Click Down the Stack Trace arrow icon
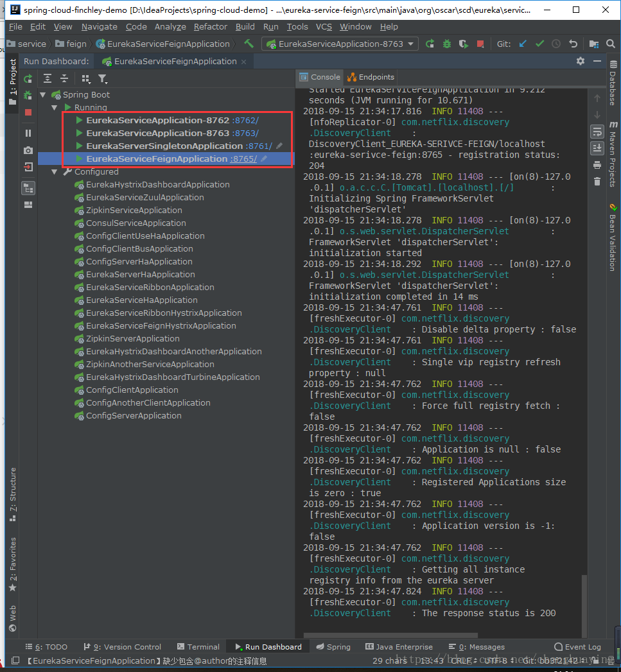 [597, 115]
